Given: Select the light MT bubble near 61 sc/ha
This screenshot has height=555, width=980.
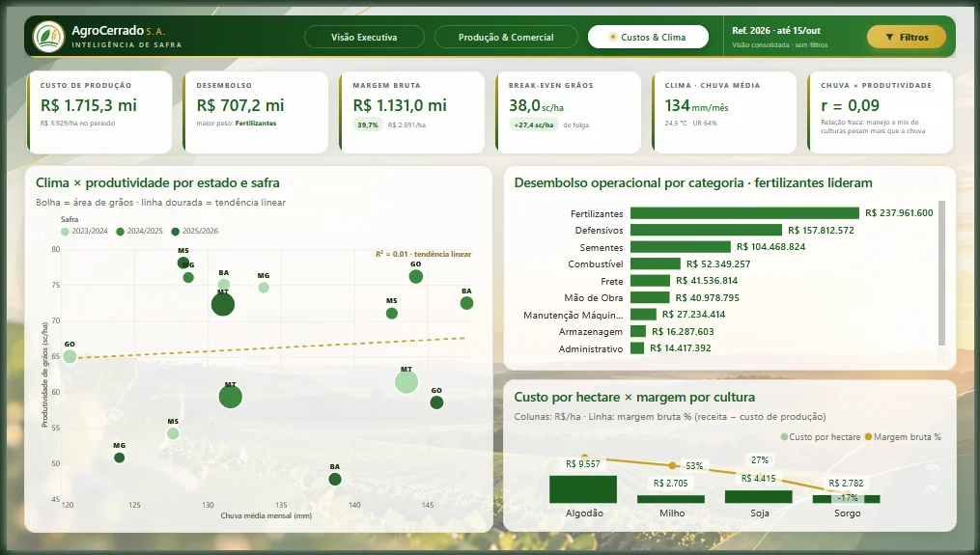Looking at the screenshot, I should 406,382.
